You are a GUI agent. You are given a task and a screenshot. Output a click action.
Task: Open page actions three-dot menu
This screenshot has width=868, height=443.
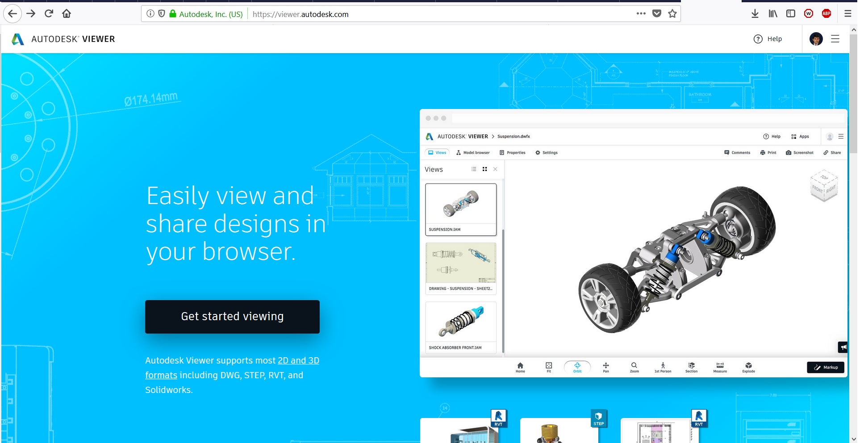click(x=641, y=13)
